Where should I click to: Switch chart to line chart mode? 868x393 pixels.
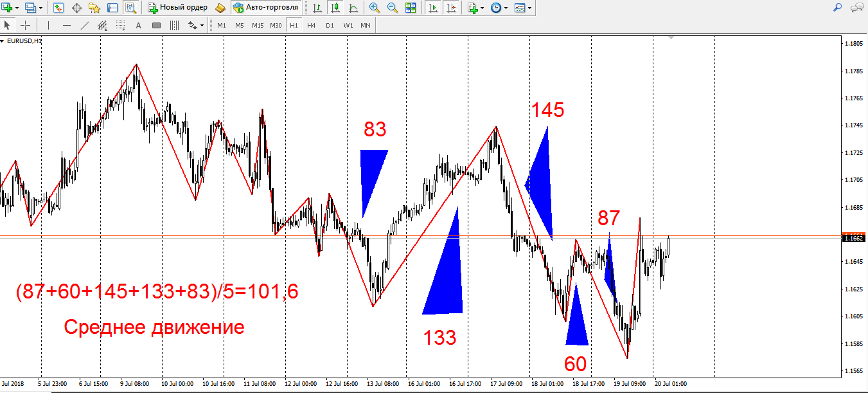click(x=353, y=8)
